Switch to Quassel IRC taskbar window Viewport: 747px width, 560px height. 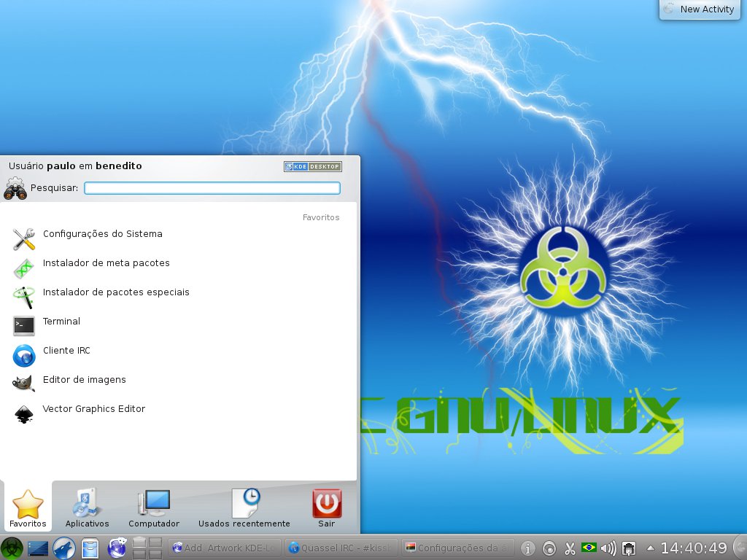coord(341,548)
